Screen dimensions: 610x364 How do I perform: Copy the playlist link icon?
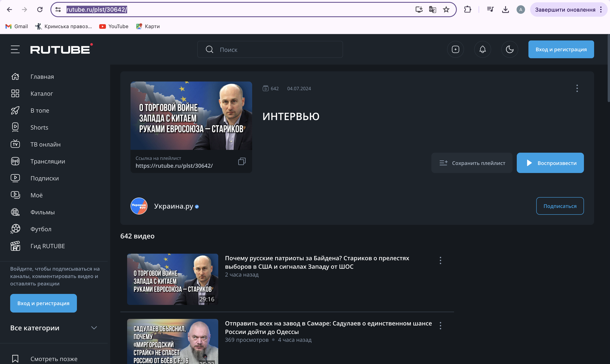pos(242,161)
